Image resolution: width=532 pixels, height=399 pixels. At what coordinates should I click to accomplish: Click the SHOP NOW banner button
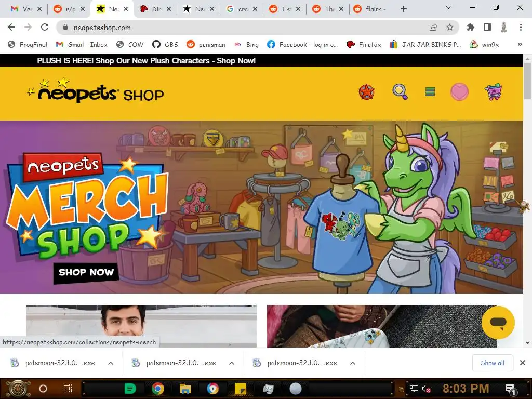click(x=86, y=272)
